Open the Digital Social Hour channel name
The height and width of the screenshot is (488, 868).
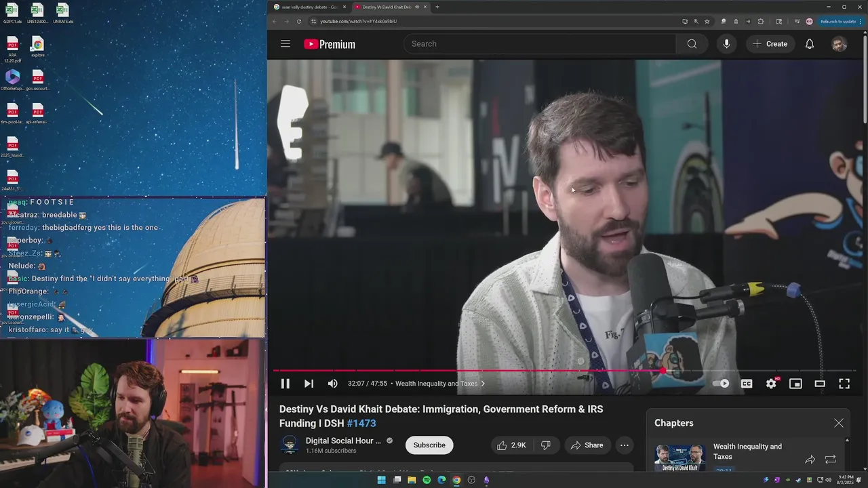pos(343,441)
